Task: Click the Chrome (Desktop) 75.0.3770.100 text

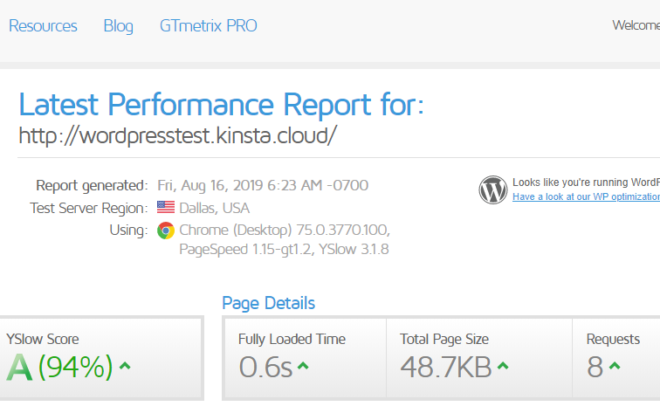Action: 285,230
